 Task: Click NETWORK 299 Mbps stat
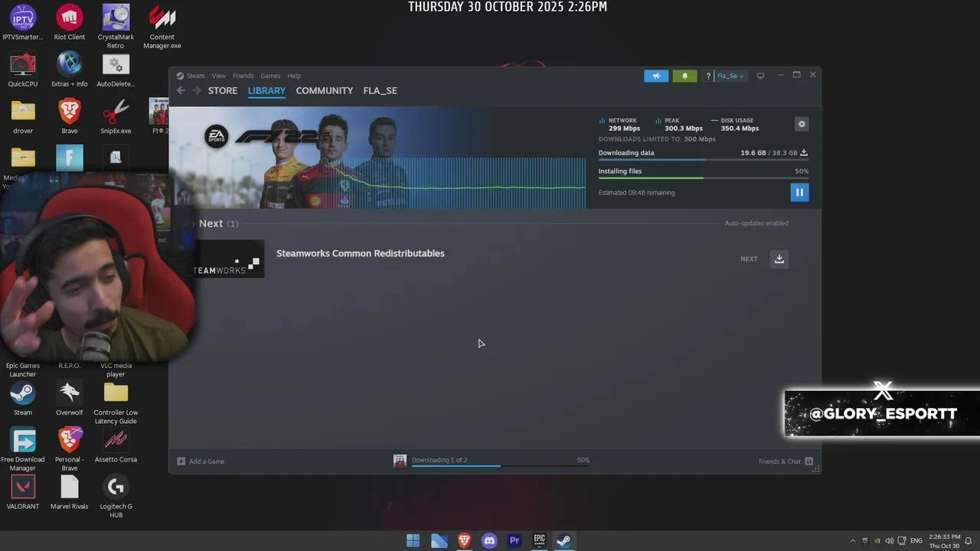click(x=620, y=124)
